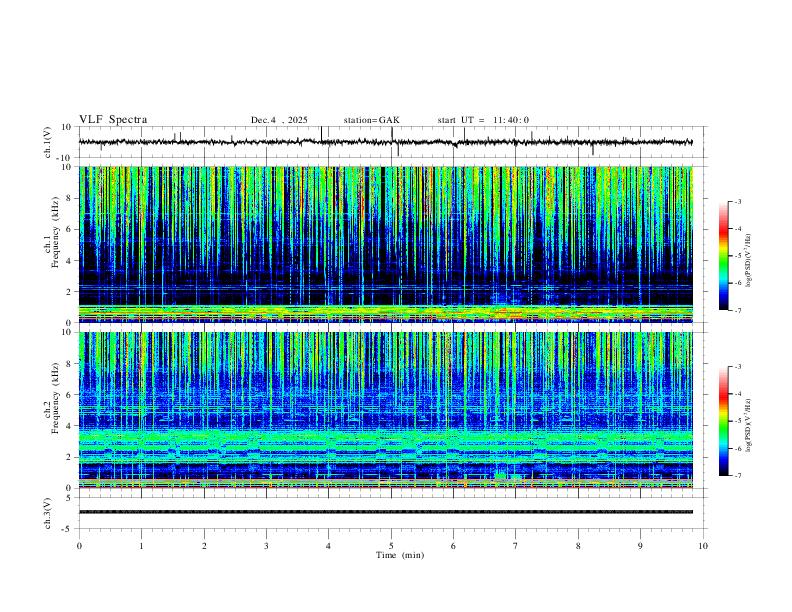Click the '8' kHz tick on ch.1 spectrogram
Viewport: 792px width, 612px height.
click(69, 198)
